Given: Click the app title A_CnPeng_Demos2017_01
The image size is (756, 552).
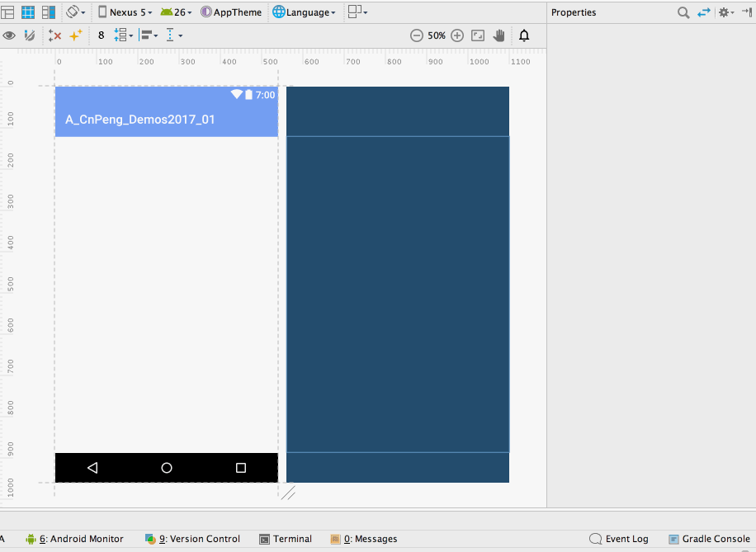Looking at the screenshot, I should coord(139,120).
